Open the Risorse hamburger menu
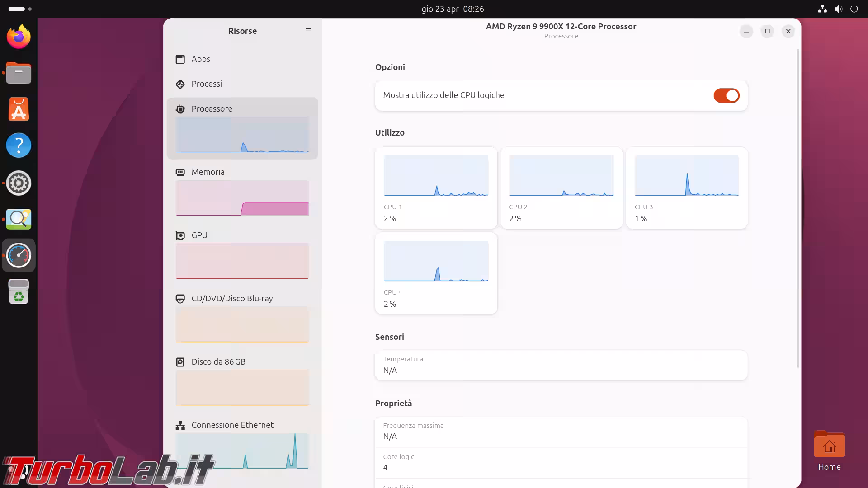Viewport: 868px width, 488px height. [308, 31]
